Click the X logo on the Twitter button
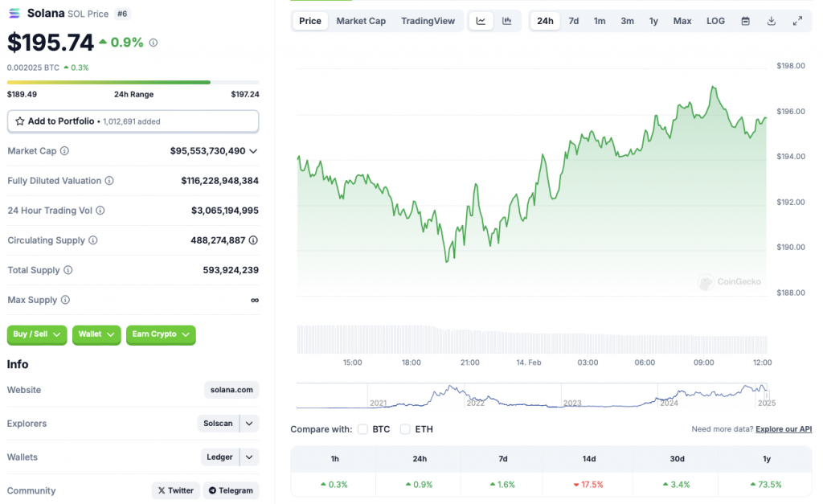 click(162, 490)
